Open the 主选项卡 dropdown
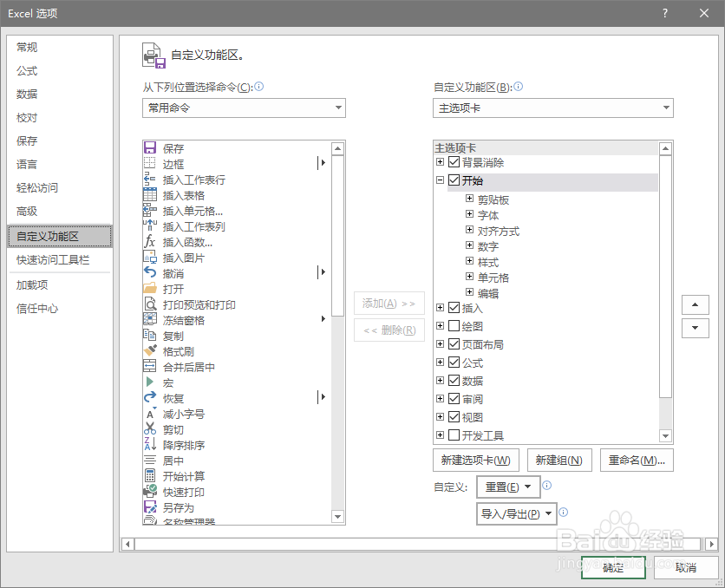 tap(553, 108)
